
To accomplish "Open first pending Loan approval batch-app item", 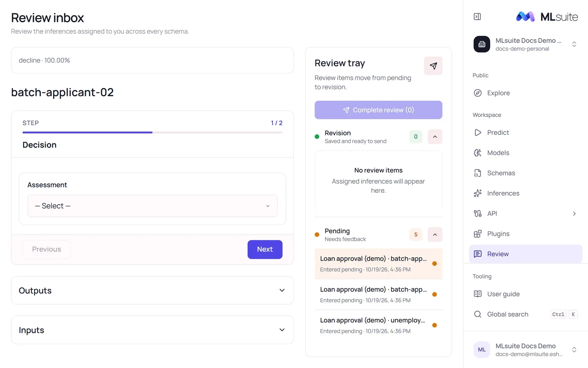I will (378, 264).
